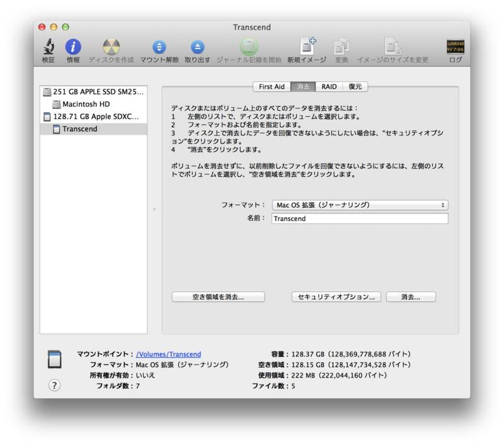This screenshot has width=504, height=445.
Task: Eject the disk using the 取り出す icon
Action: (x=197, y=46)
